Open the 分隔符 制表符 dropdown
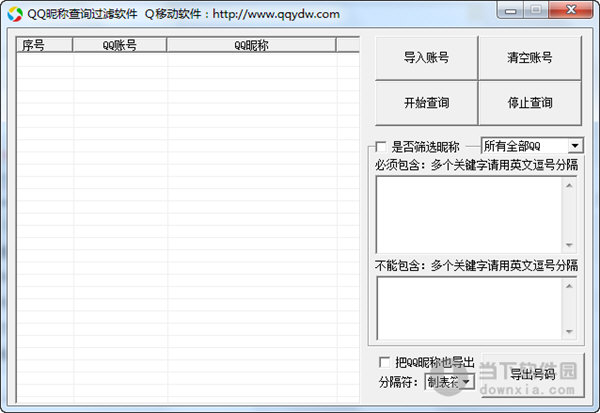600x413 pixels. point(449,382)
